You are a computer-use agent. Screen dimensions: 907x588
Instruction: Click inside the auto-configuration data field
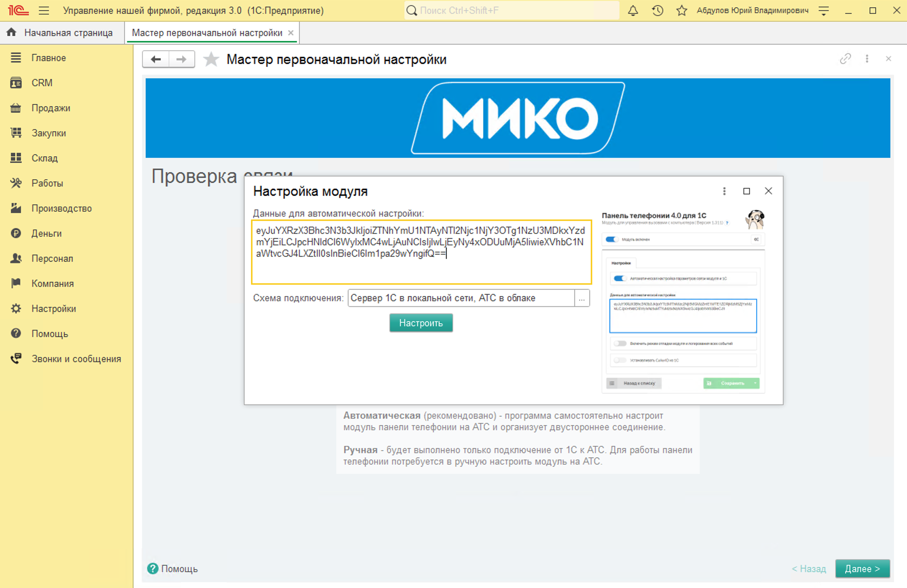point(421,253)
